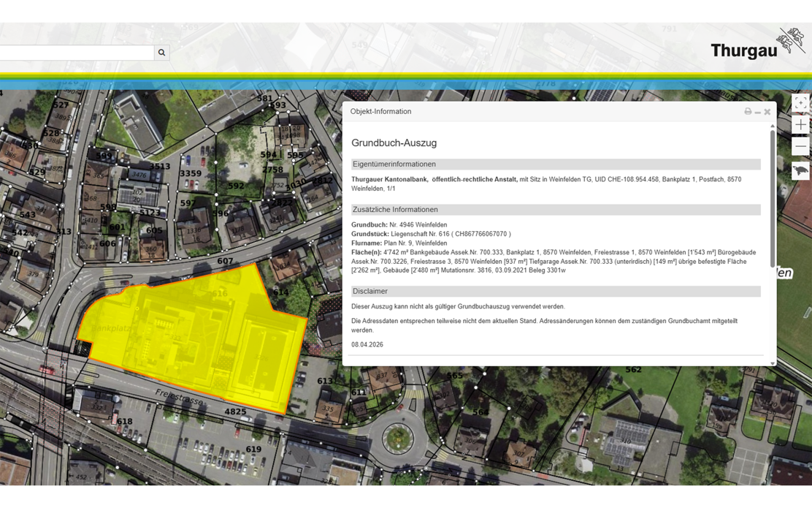812x508 pixels.
Task: Click parcel label 3513 on the map
Action: [159, 167]
